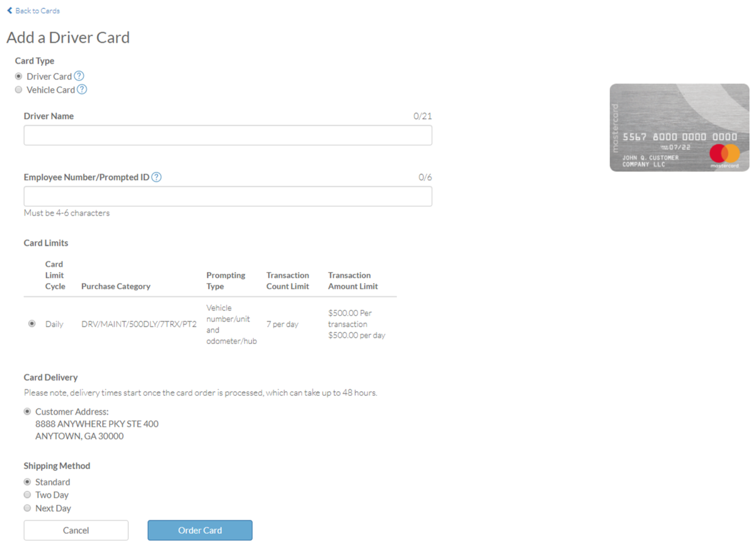This screenshot has height=547, width=756.
Task: Choose Next Day shipping method
Action: coord(27,508)
